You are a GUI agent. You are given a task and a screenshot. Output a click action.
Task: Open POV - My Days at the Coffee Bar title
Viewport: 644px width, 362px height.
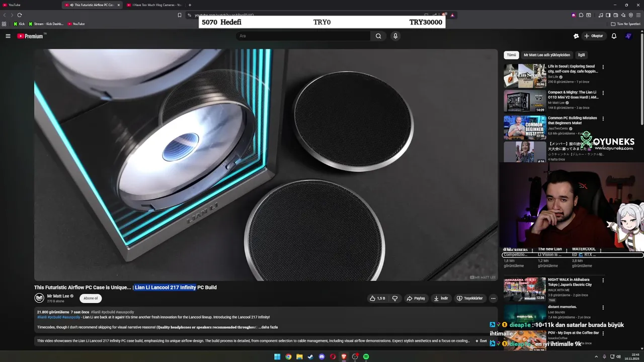pyautogui.click(x=573, y=333)
